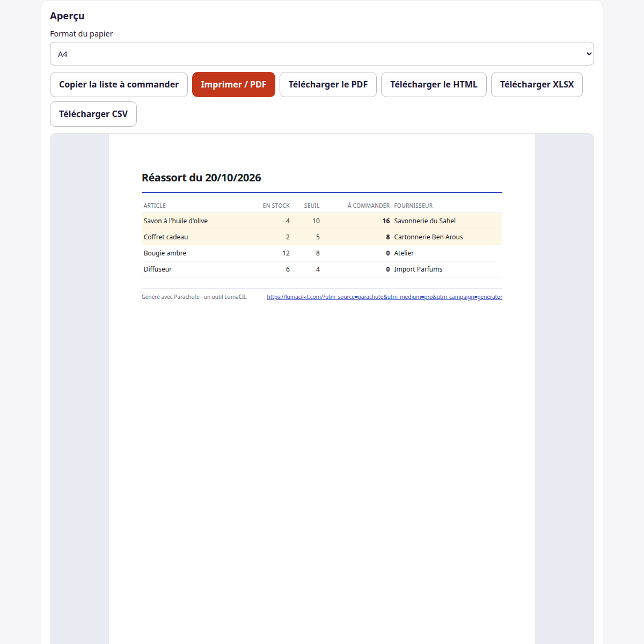Click the Imprimer / PDF button
644x644 pixels.
233,84
